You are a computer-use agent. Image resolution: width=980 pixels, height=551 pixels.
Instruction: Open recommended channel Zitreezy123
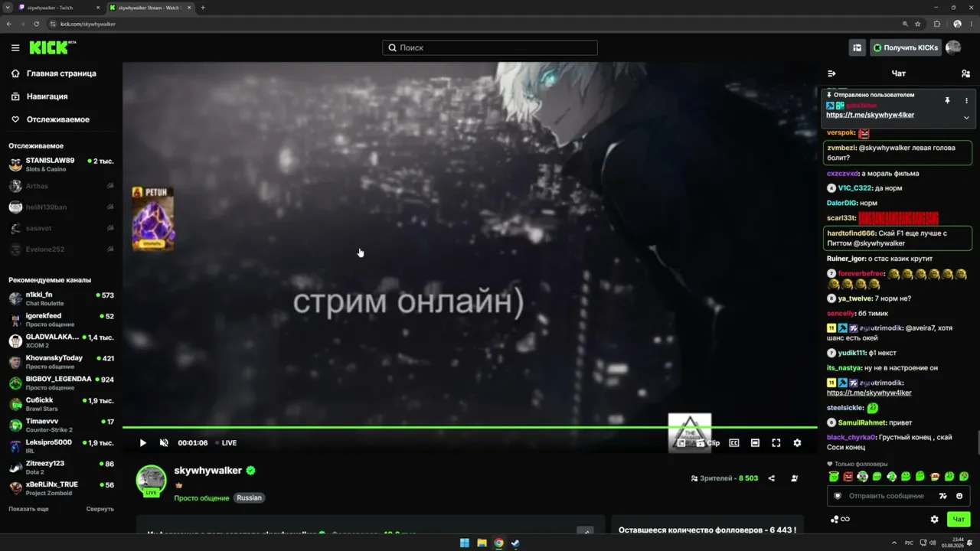point(61,467)
